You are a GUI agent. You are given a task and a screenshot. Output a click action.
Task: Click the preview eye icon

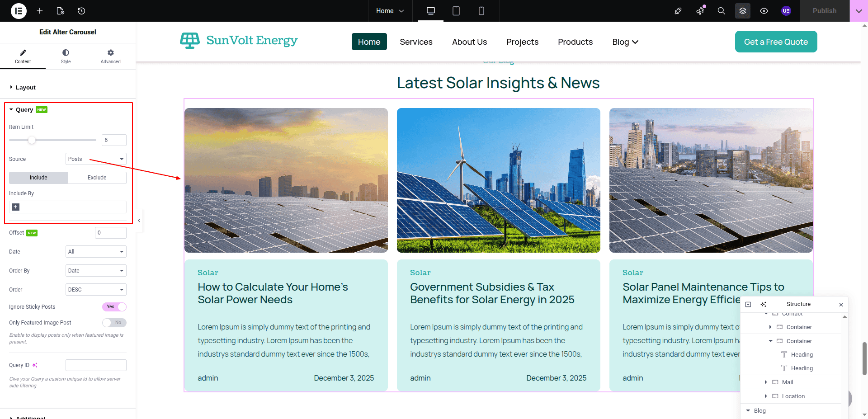(x=764, y=11)
